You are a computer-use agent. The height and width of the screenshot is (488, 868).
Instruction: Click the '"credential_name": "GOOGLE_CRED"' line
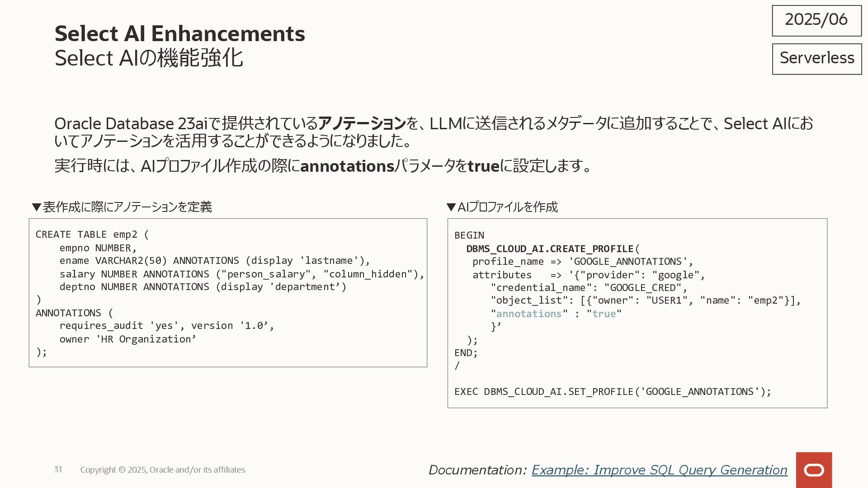click(589, 288)
